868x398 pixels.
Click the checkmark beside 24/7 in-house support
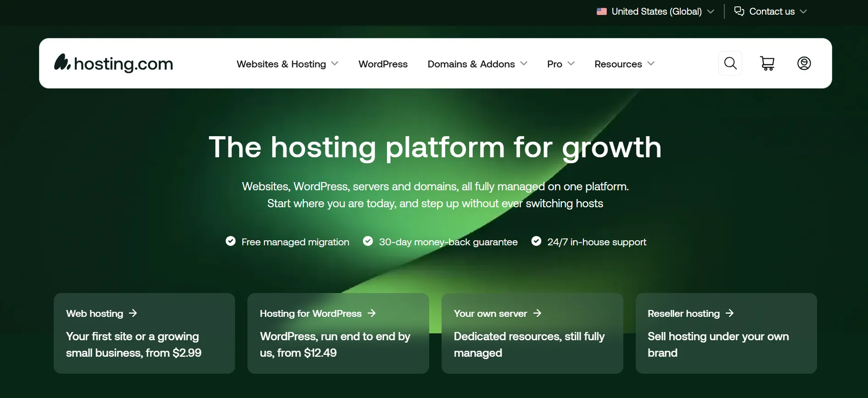[x=536, y=241]
